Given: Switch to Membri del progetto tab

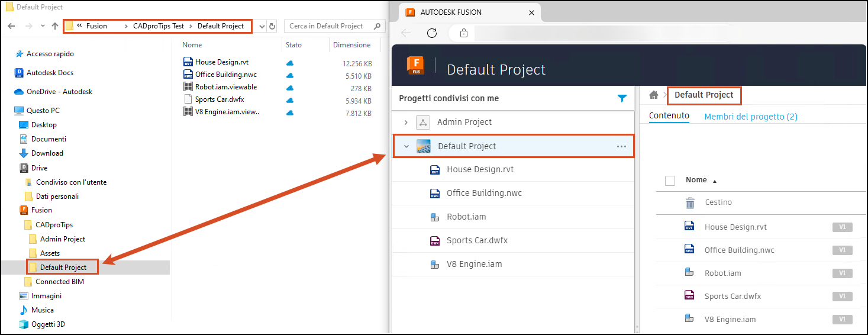Looking at the screenshot, I should point(750,117).
